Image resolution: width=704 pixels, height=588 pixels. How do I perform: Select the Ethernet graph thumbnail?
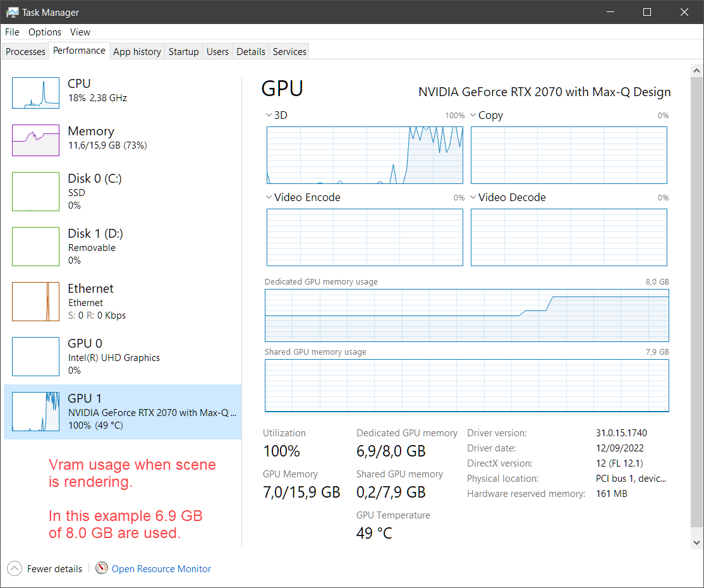pyautogui.click(x=35, y=302)
